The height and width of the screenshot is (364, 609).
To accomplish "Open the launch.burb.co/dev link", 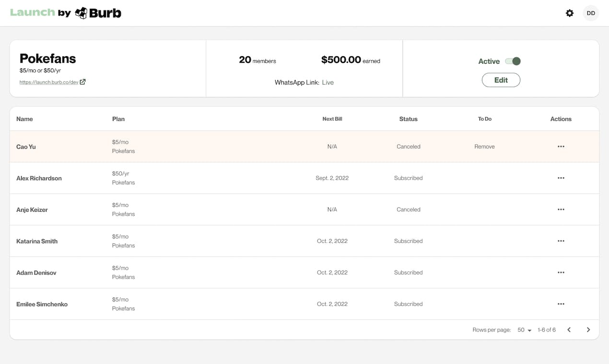I will (49, 82).
